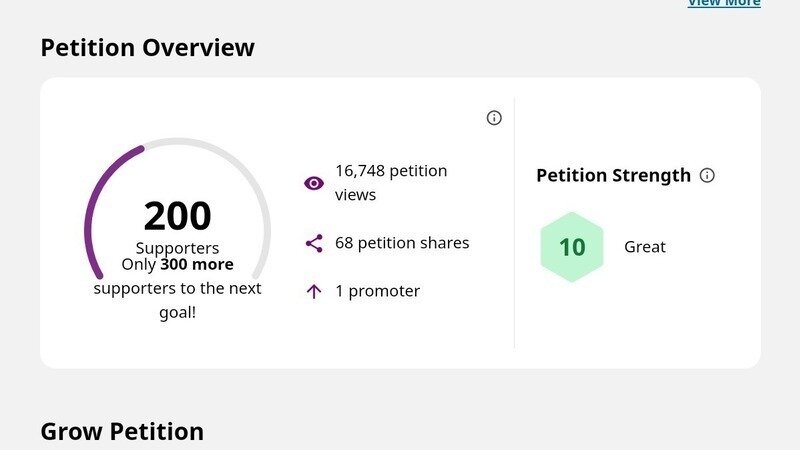Click the "Great" strength rating label

coord(645,247)
